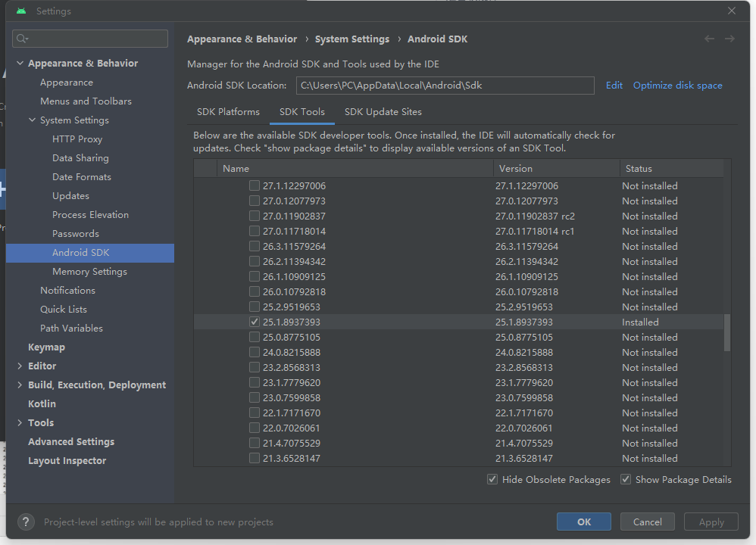Viewport: 756px width, 545px height.
Task: Click the Status column header
Action: [671, 169]
